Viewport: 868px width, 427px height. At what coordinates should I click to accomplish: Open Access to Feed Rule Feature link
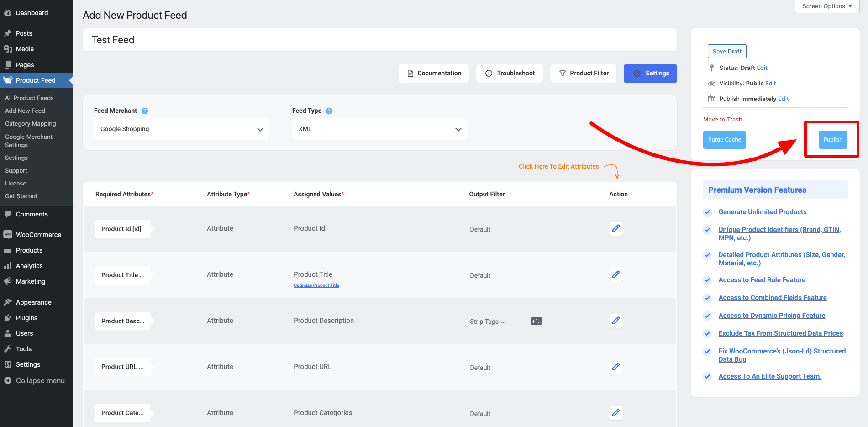762,280
